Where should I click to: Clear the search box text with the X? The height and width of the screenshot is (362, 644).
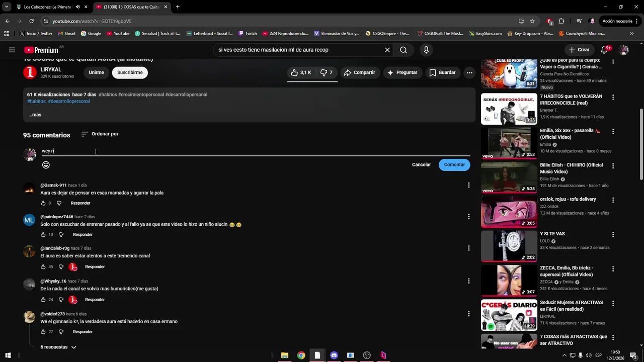tap(387, 50)
